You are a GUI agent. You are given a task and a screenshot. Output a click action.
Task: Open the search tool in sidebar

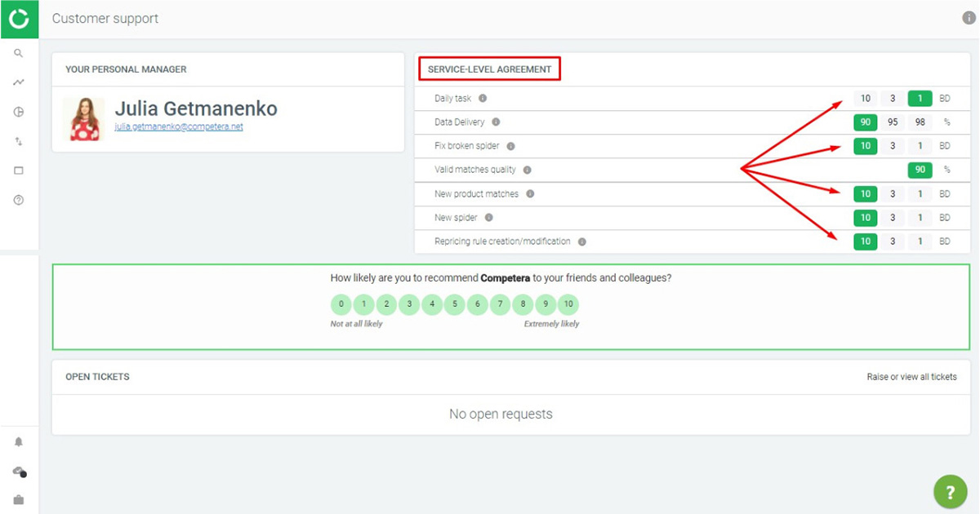tap(20, 52)
